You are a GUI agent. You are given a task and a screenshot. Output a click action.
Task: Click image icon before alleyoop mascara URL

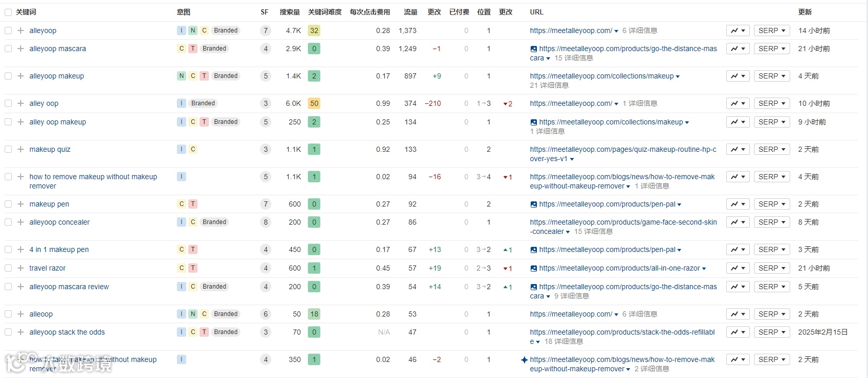tap(533, 49)
